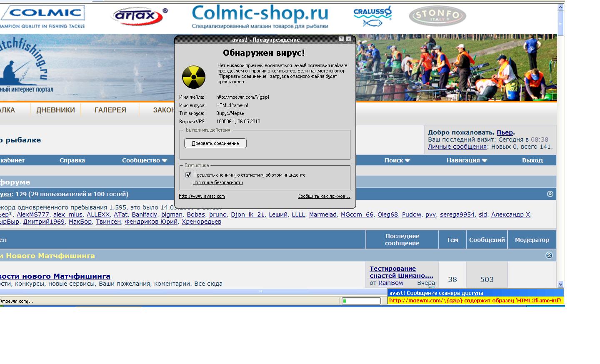600x364 pixels.
Task: Close the avast warning dialog
Action: click(349, 39)
